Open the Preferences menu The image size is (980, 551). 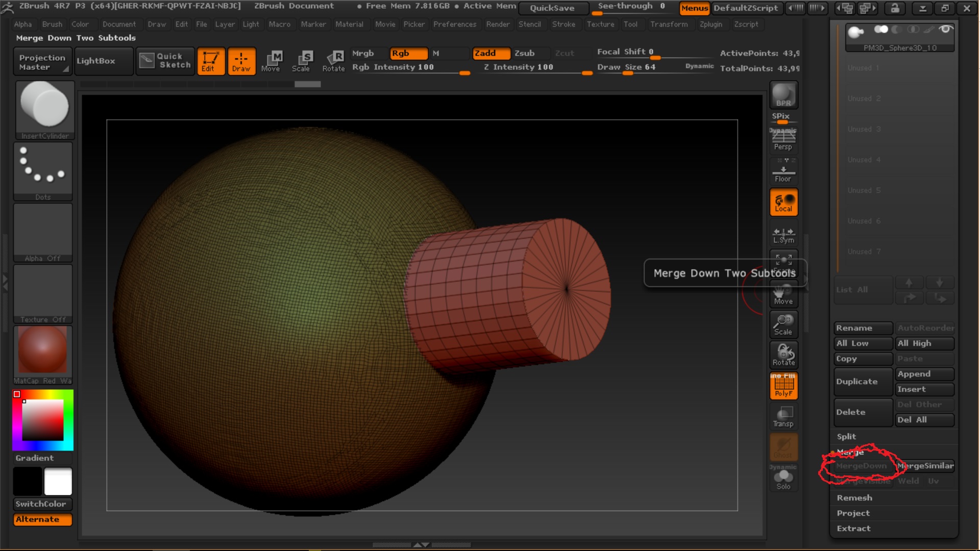coord(454,24)
